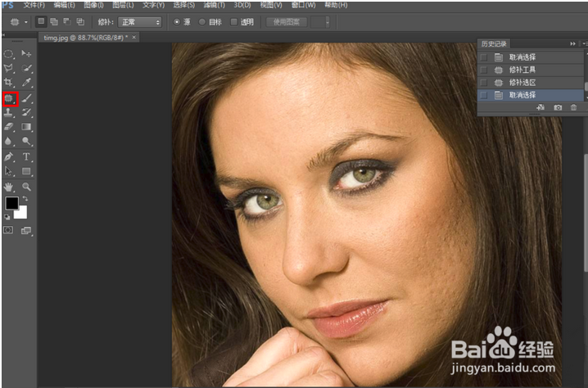
Task: Select the Eraser tool
Action: coord(9,127)
